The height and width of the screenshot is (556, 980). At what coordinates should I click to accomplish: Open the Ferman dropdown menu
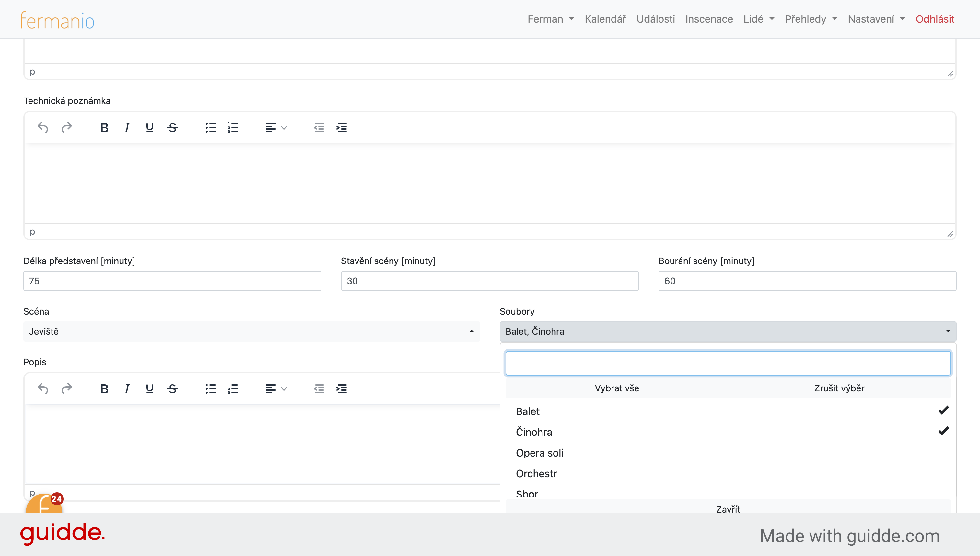(550, 19)
